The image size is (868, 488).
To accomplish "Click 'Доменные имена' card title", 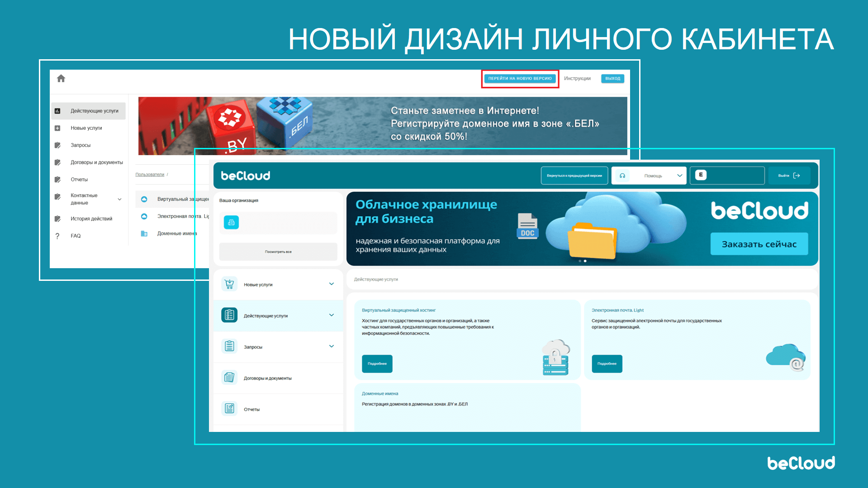I will (x=380, y=393).
